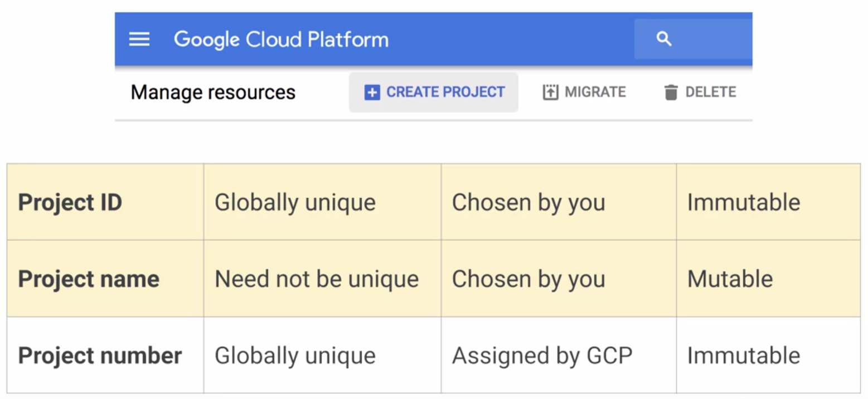
Task: Click Globally unique in Project number row
Action: (322, 355)
